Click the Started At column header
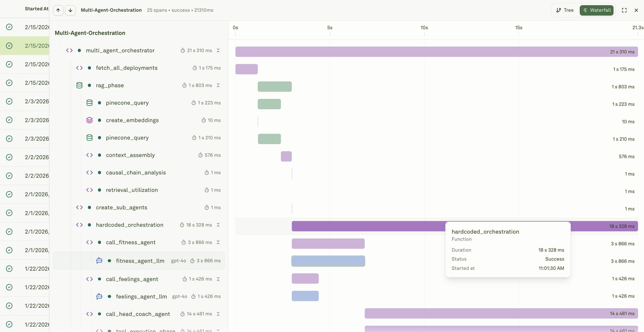644x332 pixels. tap(37, 9)
